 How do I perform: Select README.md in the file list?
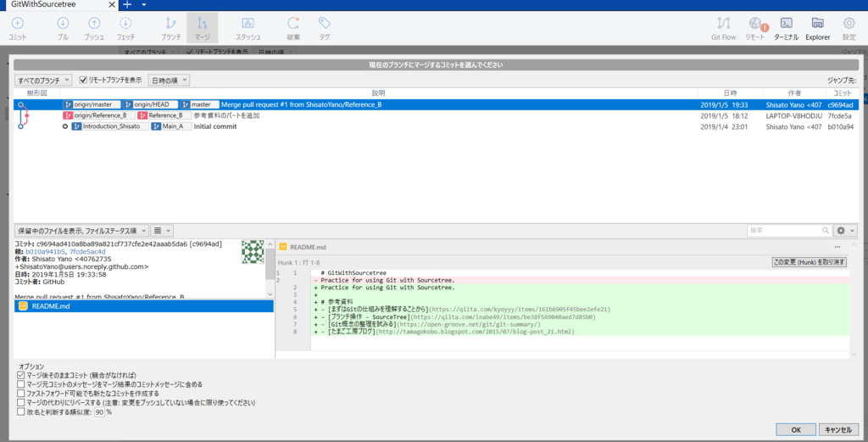pos(144,305)
